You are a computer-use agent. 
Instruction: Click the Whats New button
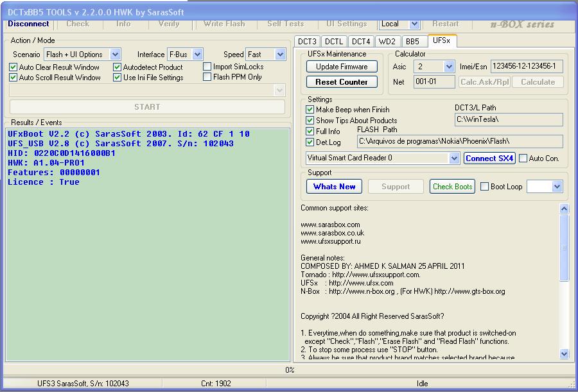click(x=335, y=187)
